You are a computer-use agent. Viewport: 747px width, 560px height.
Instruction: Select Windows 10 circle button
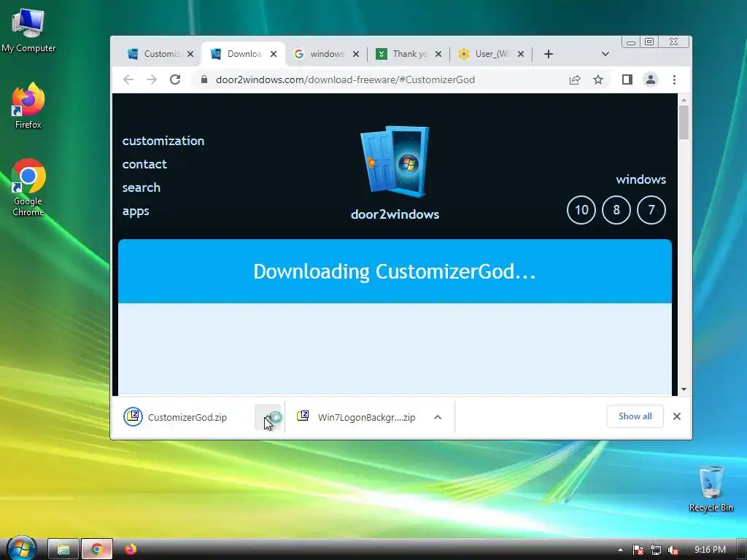[x=581, y=209]
